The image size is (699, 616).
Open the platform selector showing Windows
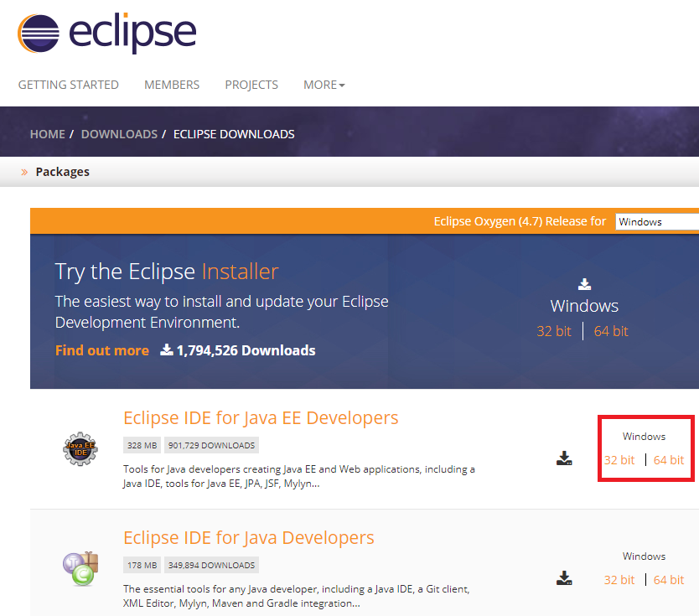[x=657, y=221]
